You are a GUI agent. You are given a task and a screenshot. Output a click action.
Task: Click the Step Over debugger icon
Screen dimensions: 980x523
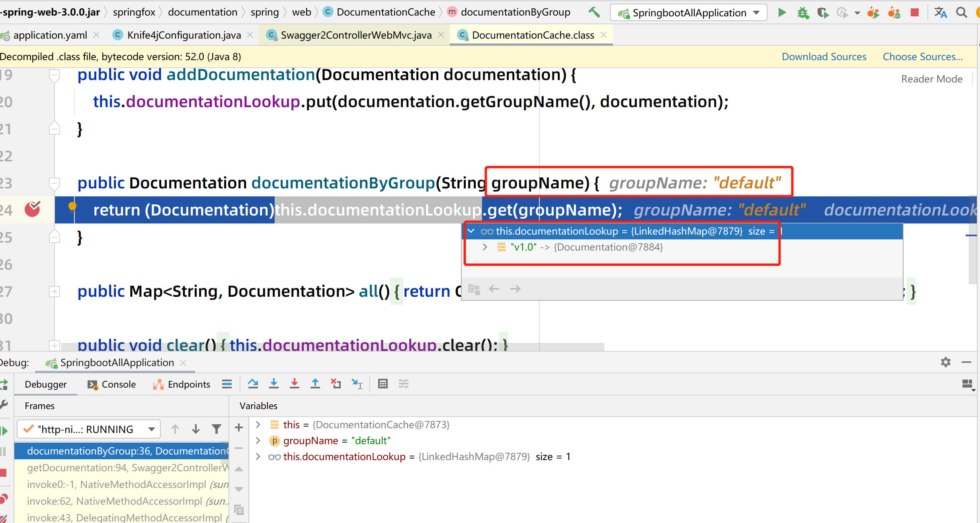(253, 384)
